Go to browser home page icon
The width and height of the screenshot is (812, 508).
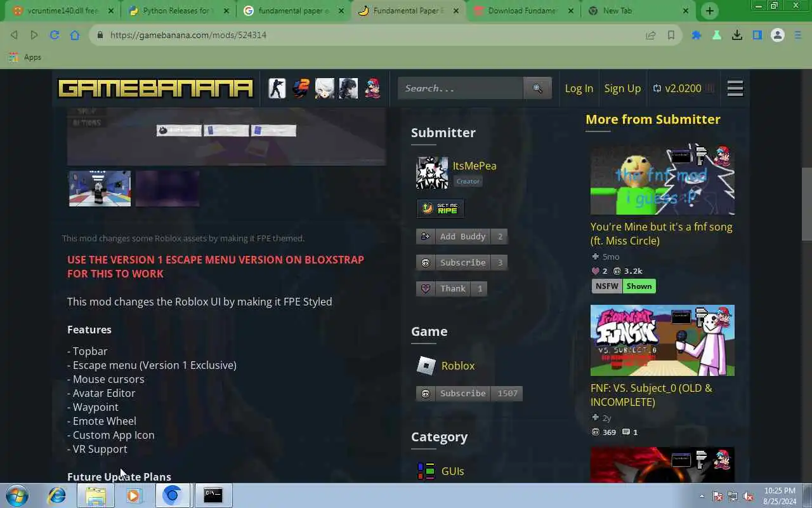pyautogui.click(x=75, y=35)
